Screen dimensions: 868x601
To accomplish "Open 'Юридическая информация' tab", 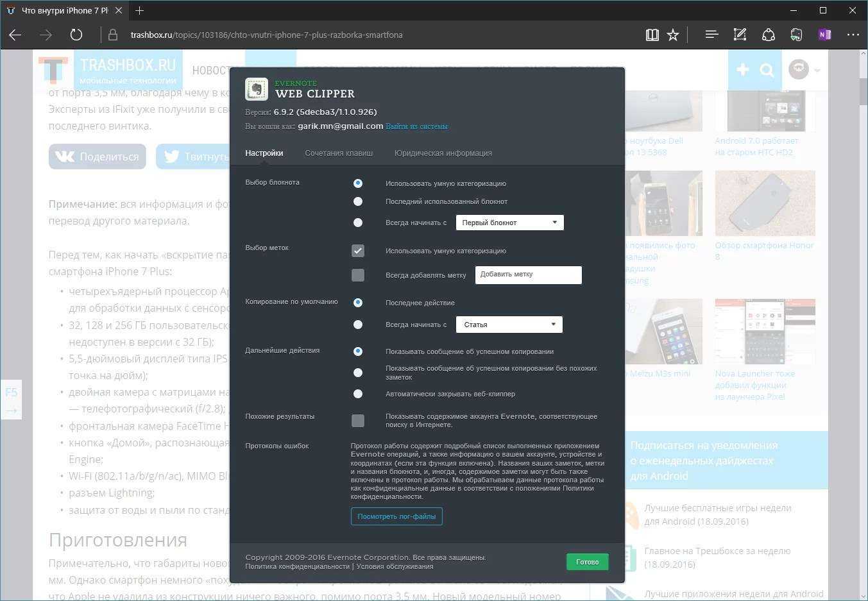I will pos(443,153).
